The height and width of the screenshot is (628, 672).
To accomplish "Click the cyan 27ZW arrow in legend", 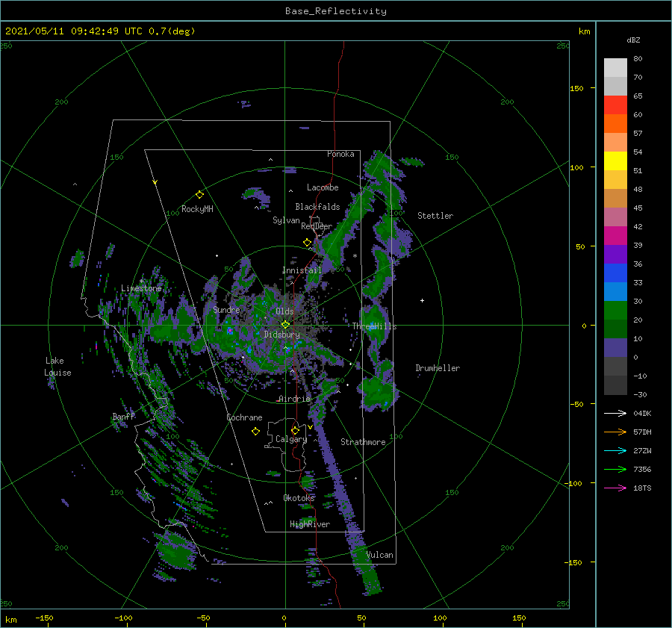I will (x=615, y=450).
